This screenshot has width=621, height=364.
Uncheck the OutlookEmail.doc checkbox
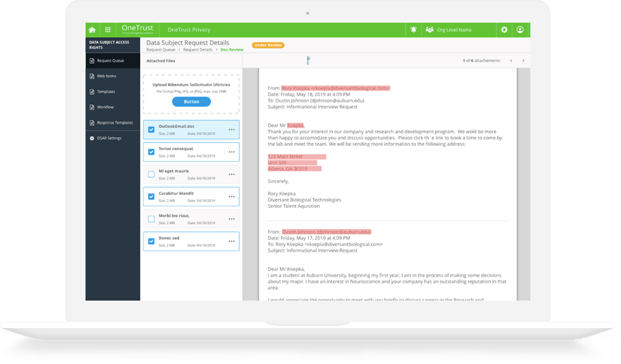(151, 129)
